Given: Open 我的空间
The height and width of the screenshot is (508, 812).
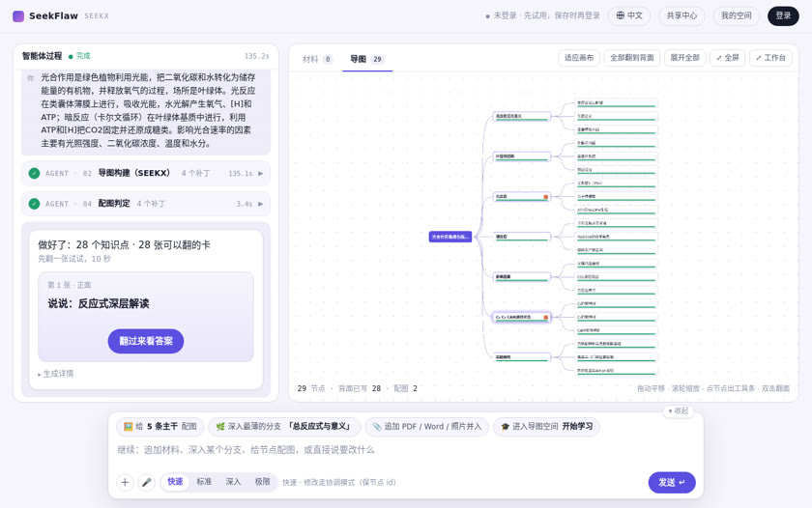Looking at the screenshot, I should (737, 15).
